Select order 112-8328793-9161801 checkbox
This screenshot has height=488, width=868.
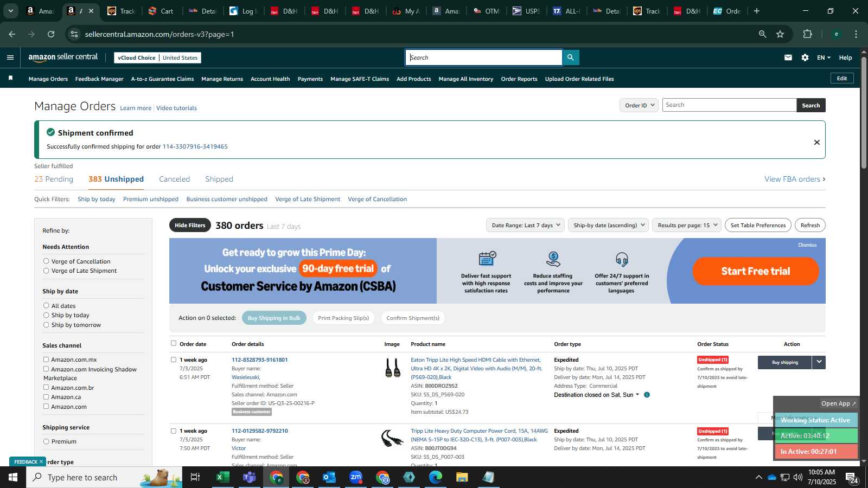[x=174, y=359]
